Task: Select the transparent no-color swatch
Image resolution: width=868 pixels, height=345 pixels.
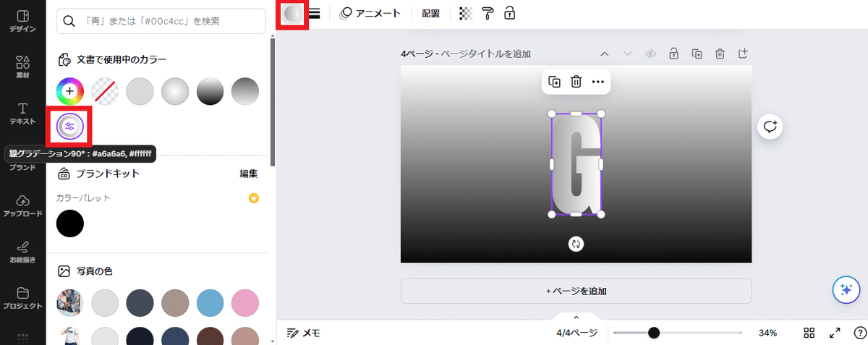Action: point(105,91)
